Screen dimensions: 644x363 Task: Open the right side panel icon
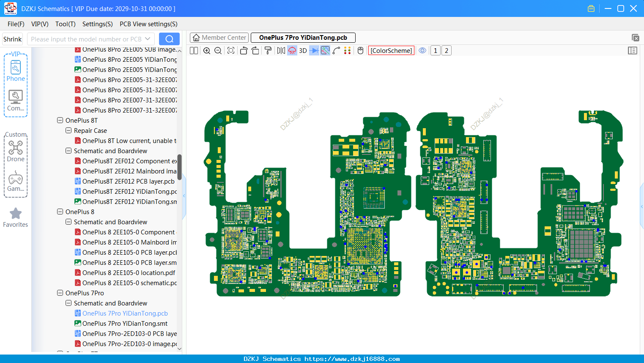click(633, 51)
